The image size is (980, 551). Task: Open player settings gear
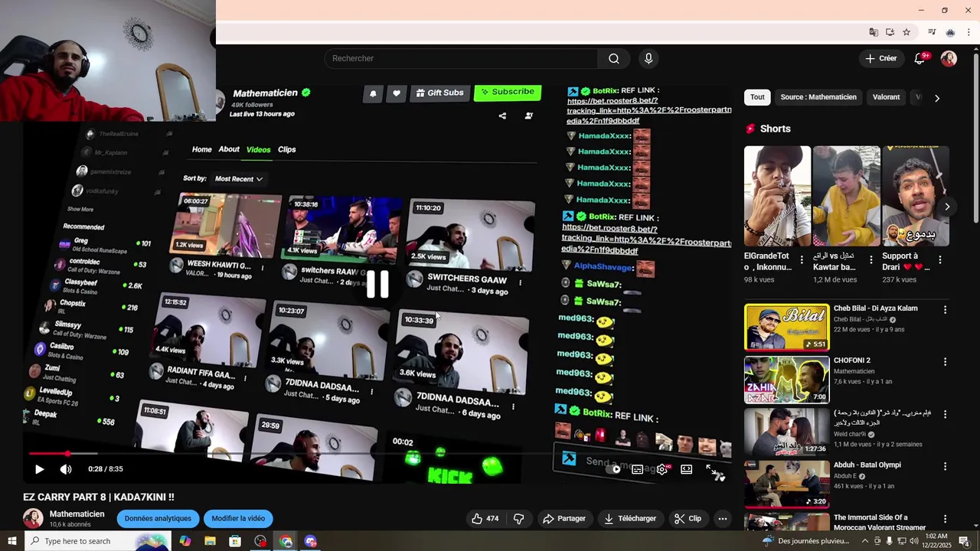coord(662,469)
